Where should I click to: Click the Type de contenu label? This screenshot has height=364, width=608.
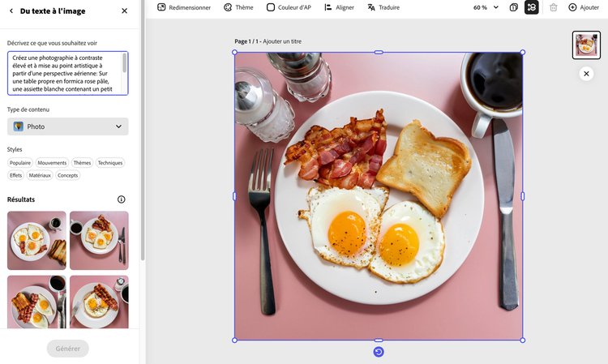coord(28,109)
